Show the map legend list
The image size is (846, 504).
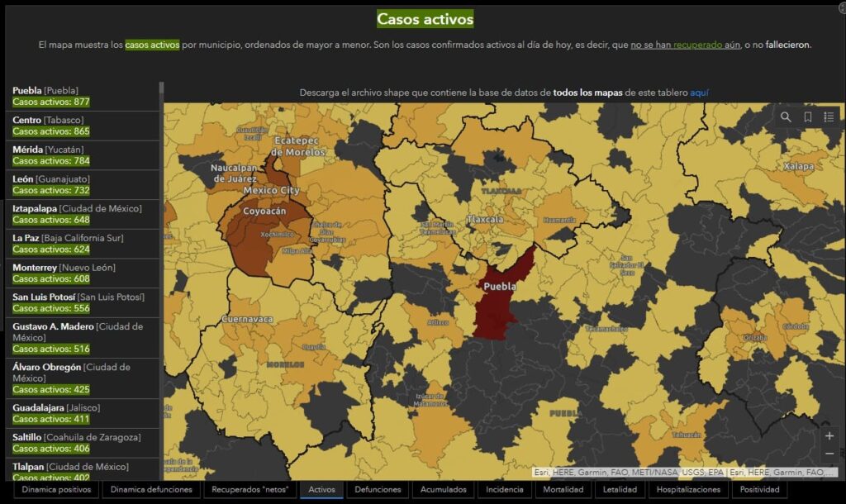(829, 117)
